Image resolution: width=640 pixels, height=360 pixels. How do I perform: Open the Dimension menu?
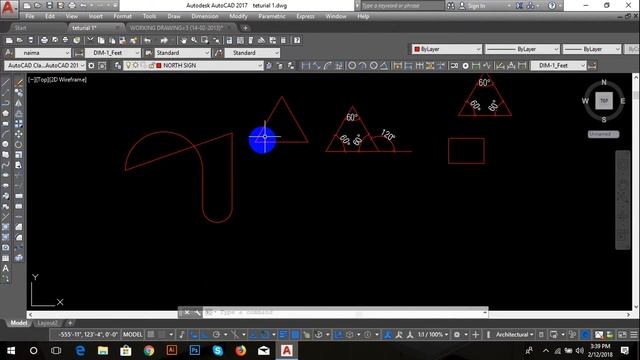[x=205, y=16]
